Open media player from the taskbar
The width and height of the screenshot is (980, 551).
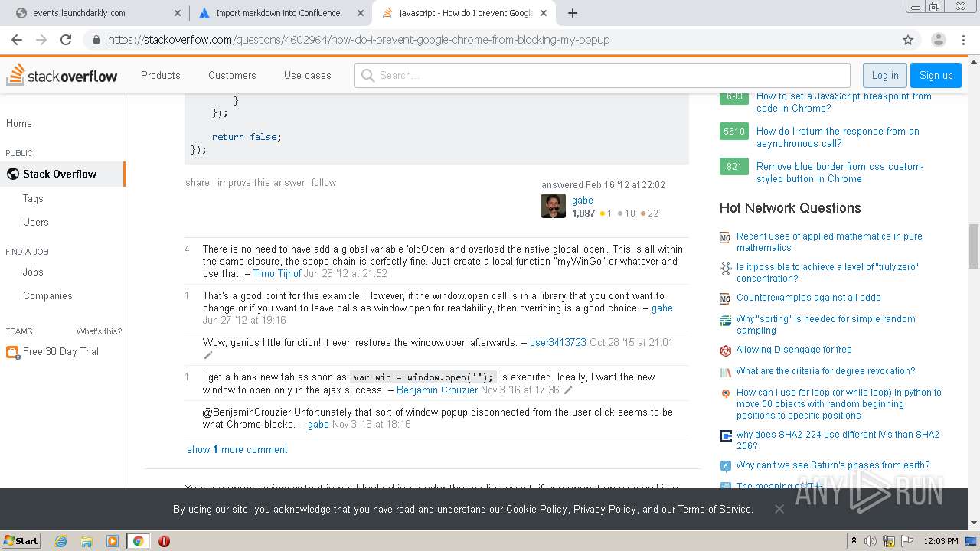click(x=113, y=541)
